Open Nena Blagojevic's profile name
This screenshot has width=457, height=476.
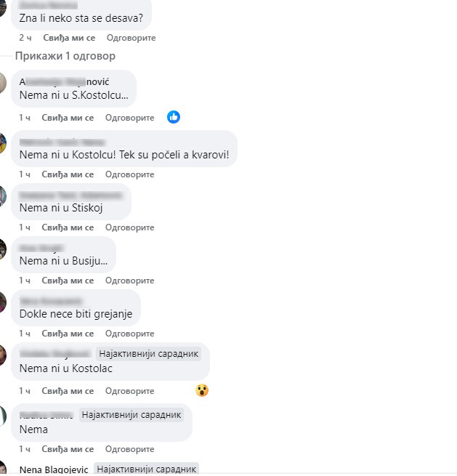(x=54, y=469)
